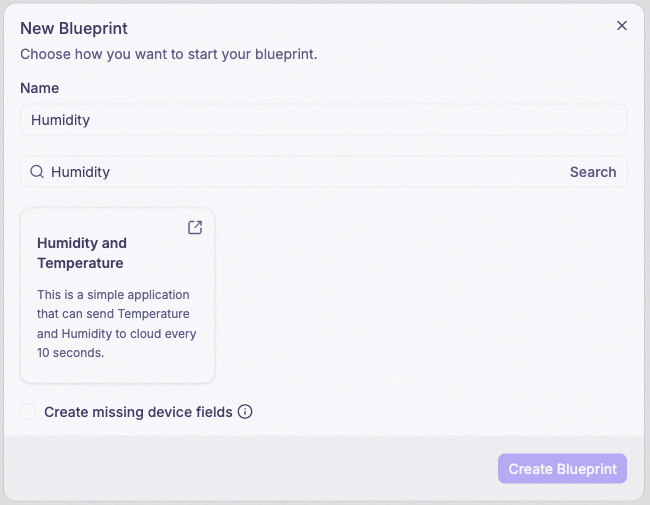The height and width of the screenshot is (505, 650).
Task: Click the New Blueprint dialog heading
Action: tap(74, 28)
